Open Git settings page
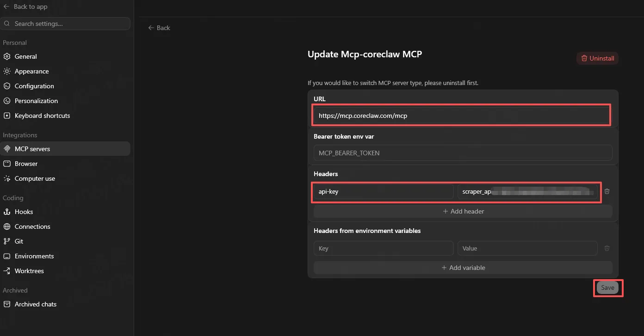The height and width of the screenshot is (336, 644). (x=65, y=241)
